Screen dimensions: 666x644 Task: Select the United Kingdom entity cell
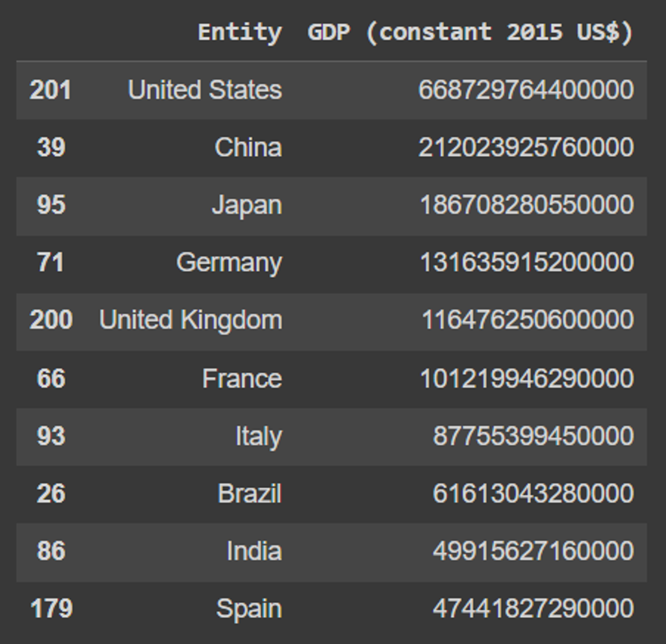[190, 320]
